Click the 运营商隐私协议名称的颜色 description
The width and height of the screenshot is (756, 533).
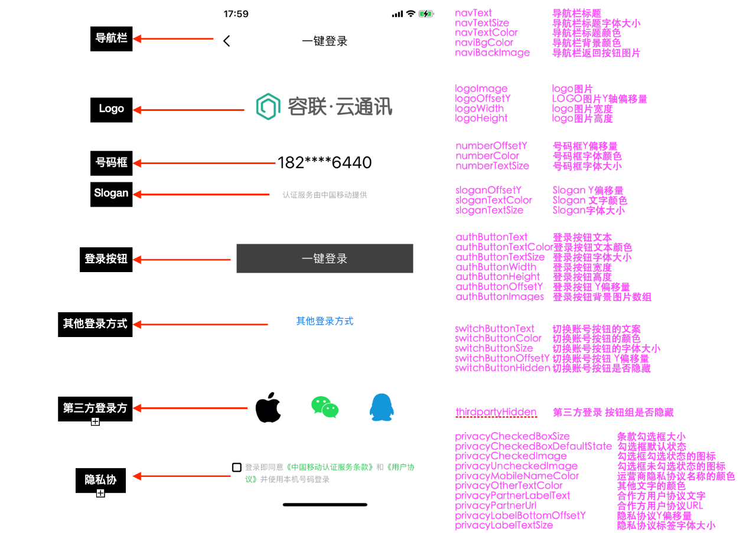tap(676, 476)
